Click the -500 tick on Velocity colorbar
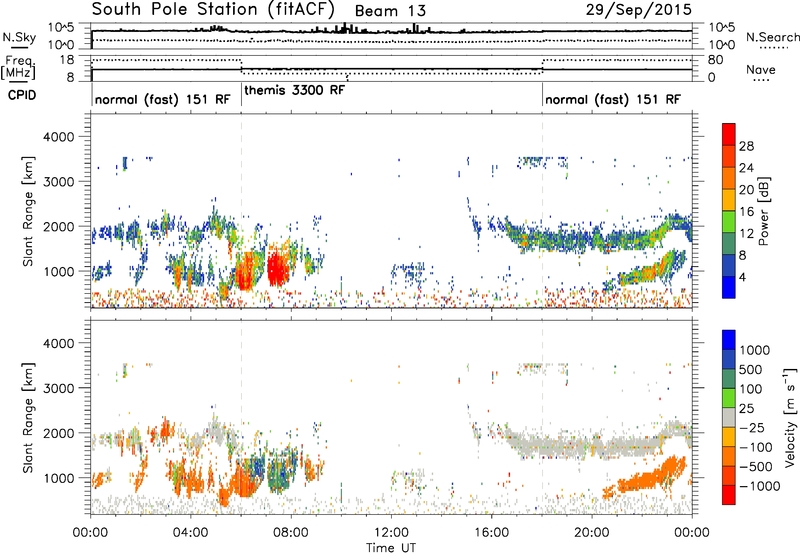The height and width of the screenshot is (554, 800). (757, 467)
